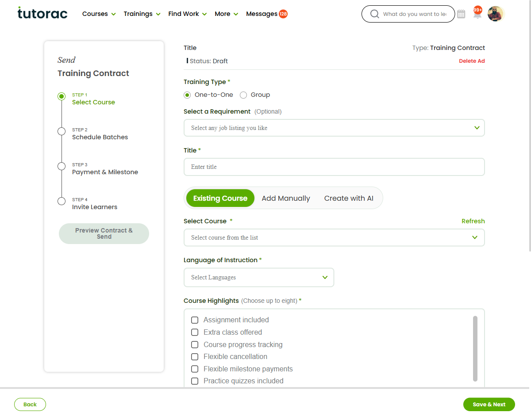Click the Course Highlights list scrollbar

[x=475, y=348]
